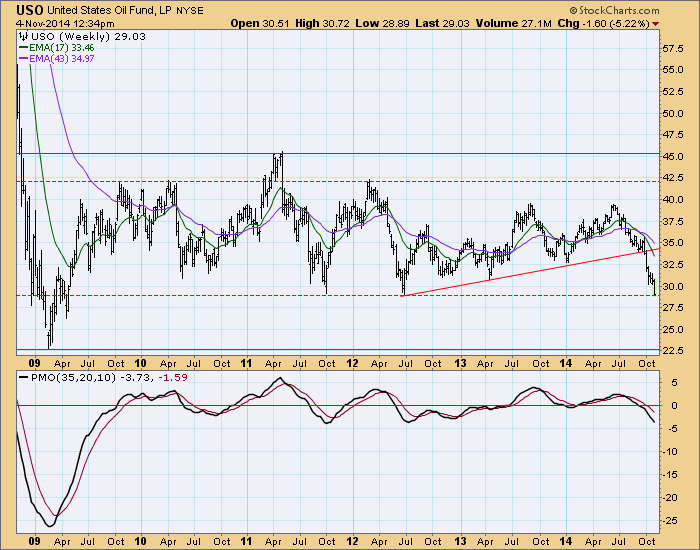Click the -15 label on PMO axis
The width and height of the screenshot is (700, 550).
670,475
